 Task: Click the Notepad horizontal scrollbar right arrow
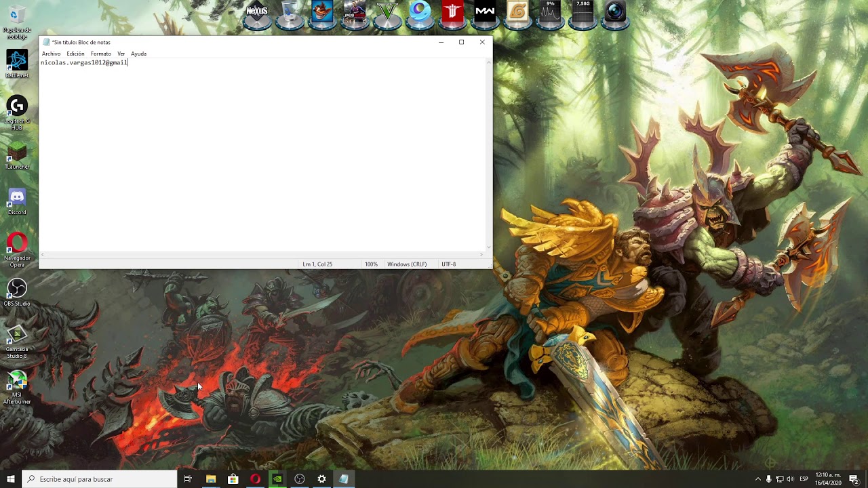click(482, 255)
